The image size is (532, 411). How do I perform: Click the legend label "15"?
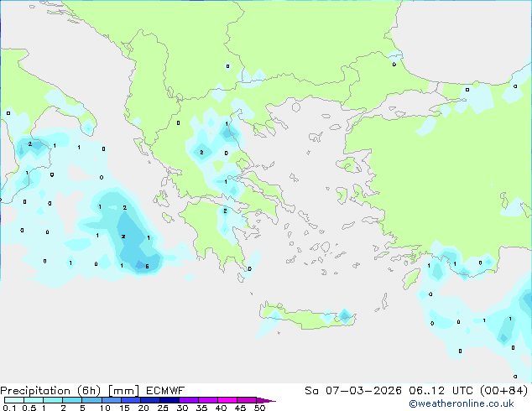pyautogui.click(x=124, y=408)
